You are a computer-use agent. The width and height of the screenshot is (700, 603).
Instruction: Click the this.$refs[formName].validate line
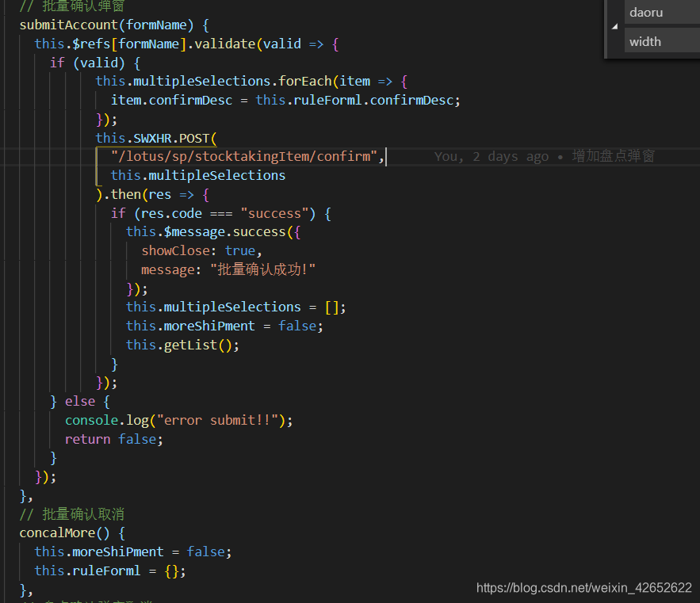[186, 44]
